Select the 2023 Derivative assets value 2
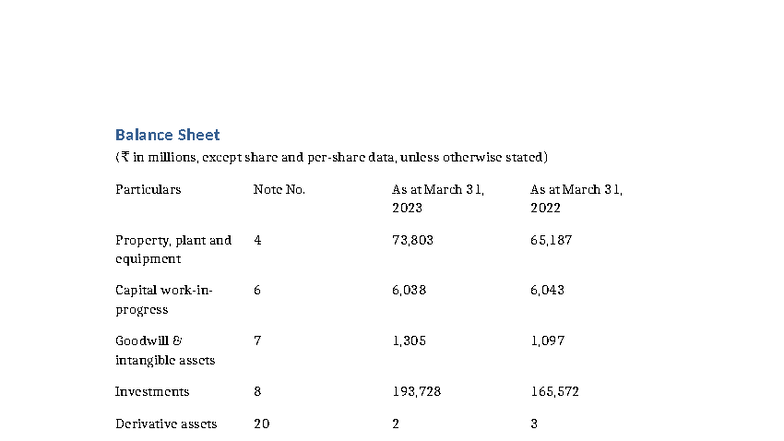Image resolution: width=784 pixels, height=441 pixels. [396, 424]
